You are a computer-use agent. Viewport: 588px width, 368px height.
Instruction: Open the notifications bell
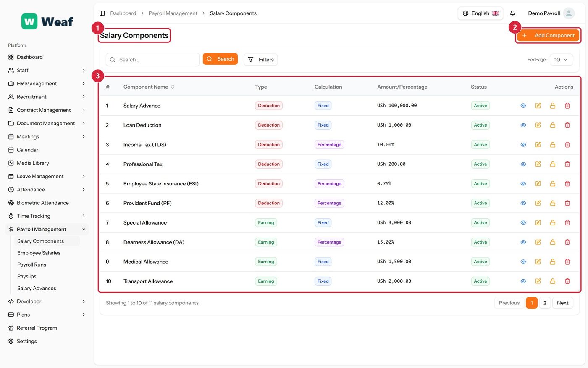click(512, 13)
